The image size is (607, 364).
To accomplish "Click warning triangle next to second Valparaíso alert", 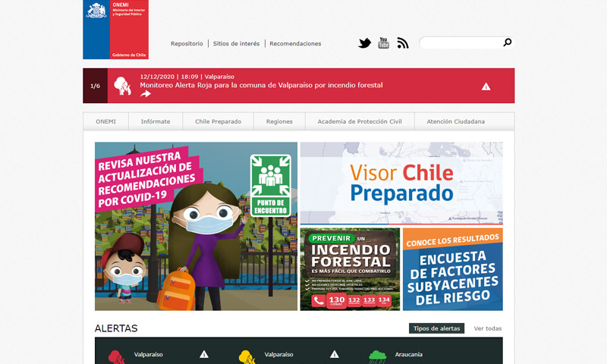I will 335,354.
